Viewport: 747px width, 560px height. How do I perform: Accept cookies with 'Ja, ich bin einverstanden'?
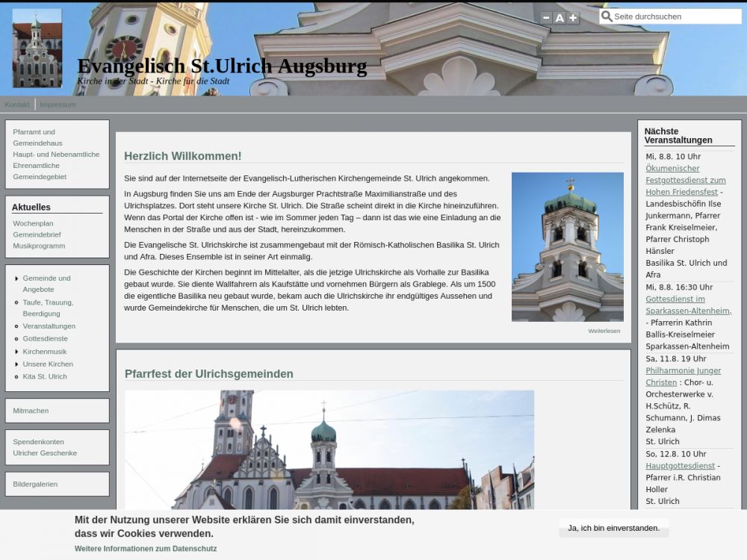[613, 528]
